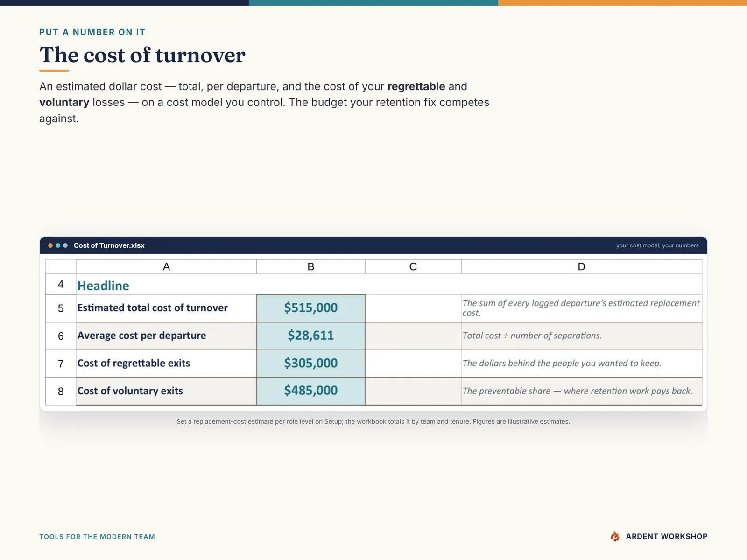Click the light gray window dot
Screen dimensions: 747x560
click(65, 245)
